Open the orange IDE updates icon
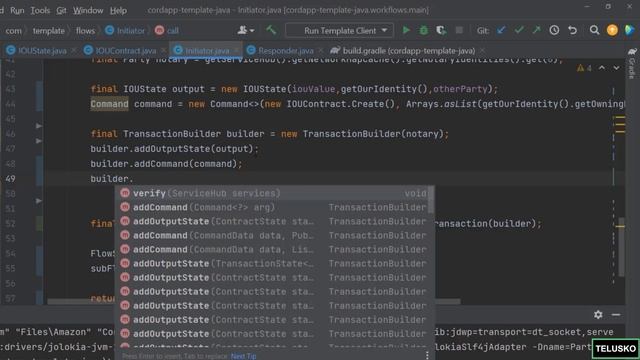Image resolution: width=640 pixels, height=360 pixels. coord(612,30)
